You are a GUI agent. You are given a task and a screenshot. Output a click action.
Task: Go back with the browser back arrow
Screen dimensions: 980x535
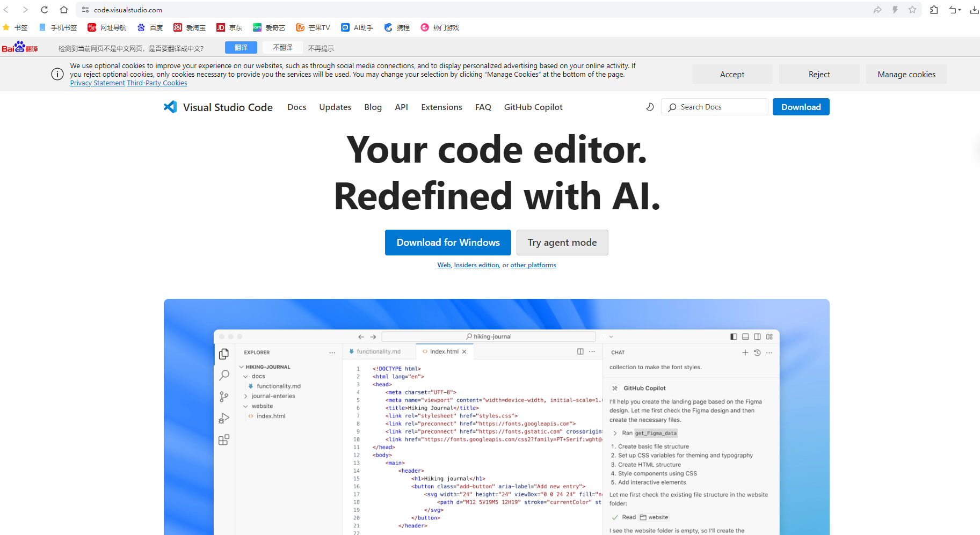tap(6, 10)
